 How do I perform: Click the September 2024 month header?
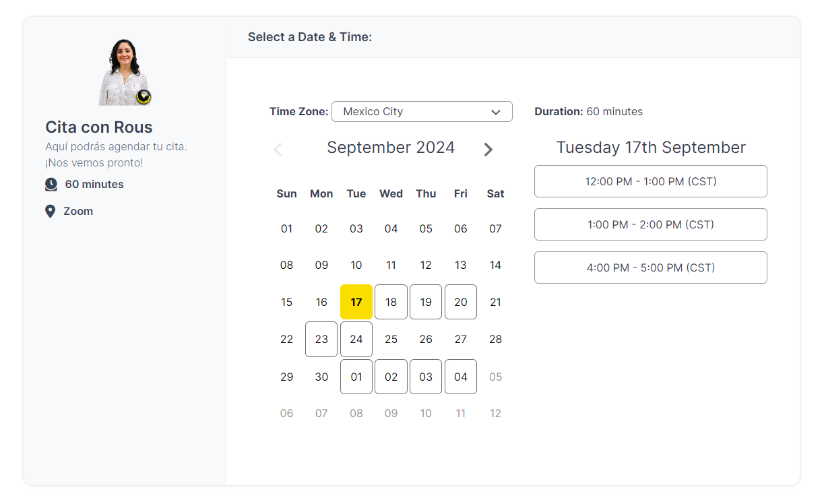coord(391,148)
